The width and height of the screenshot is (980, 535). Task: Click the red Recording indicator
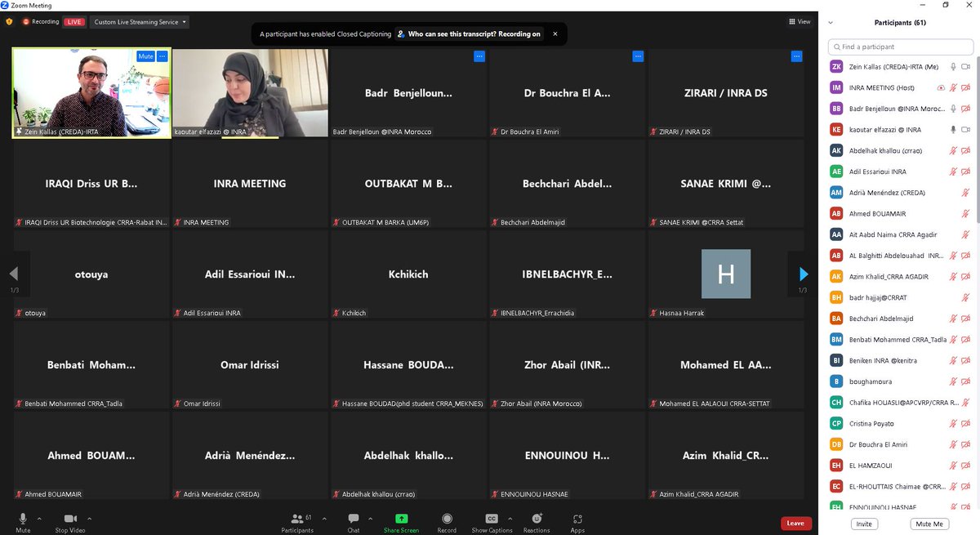pos(41,22)
